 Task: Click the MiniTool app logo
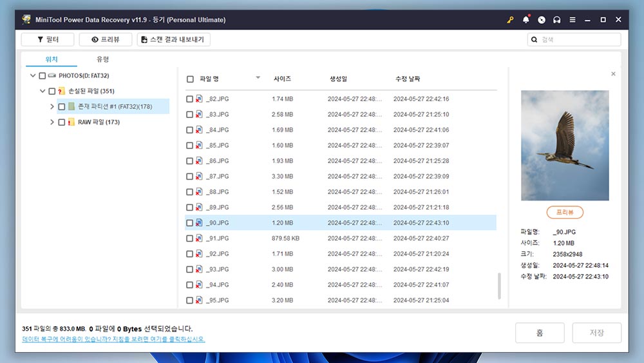pyautogui.click(x=26, y=19)
